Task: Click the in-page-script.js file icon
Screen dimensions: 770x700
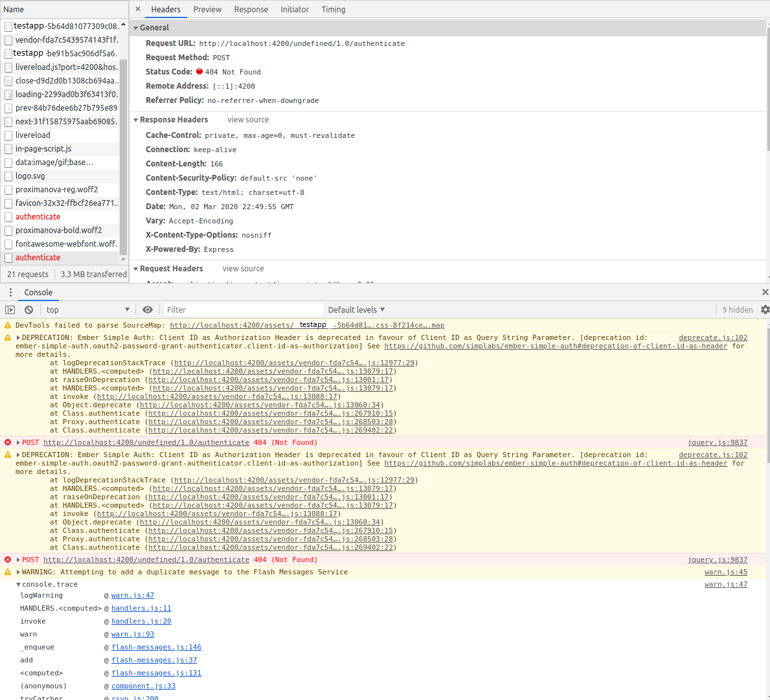Action: click(8, 149)
